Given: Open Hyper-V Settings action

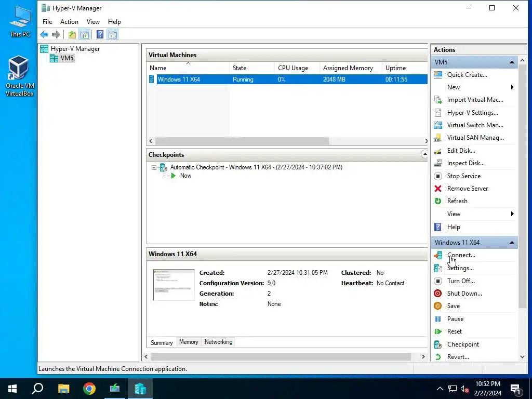Looking at the screenshot, I should tap(472, 113).
